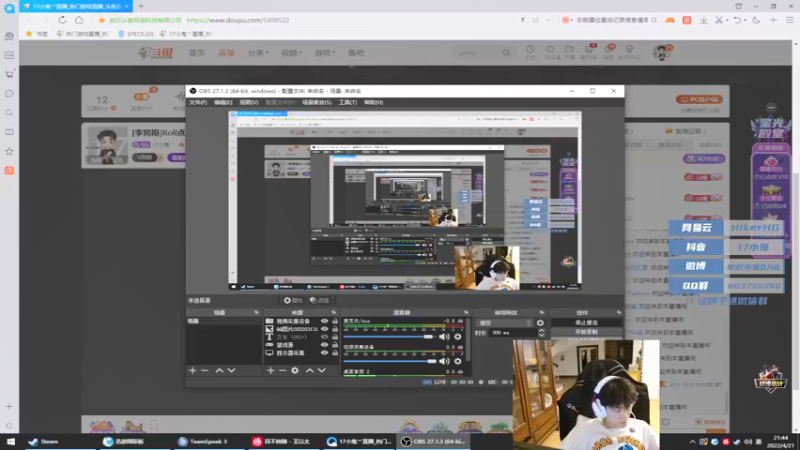Toggle visibility of the 显示器采集 source
The image size is (800, 450).
[x=324, y=353]
